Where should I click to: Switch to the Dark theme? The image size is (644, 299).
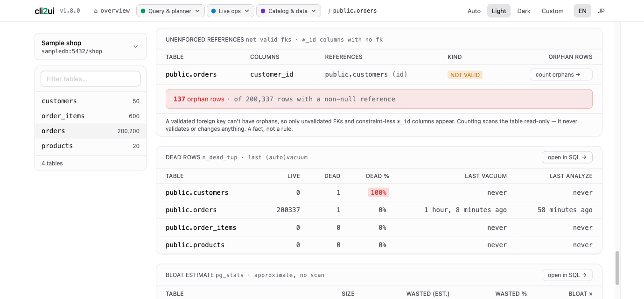click(524, 11)
